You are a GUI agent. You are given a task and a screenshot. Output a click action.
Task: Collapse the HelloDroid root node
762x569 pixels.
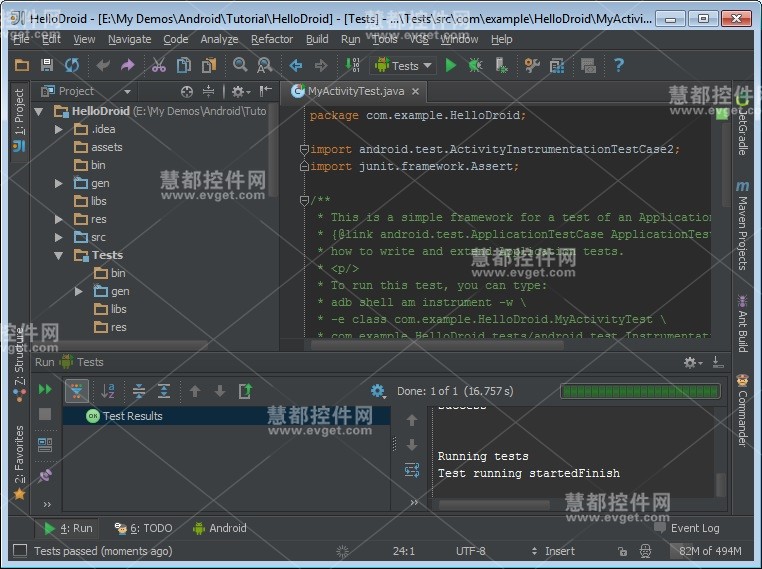pos(39,112)
